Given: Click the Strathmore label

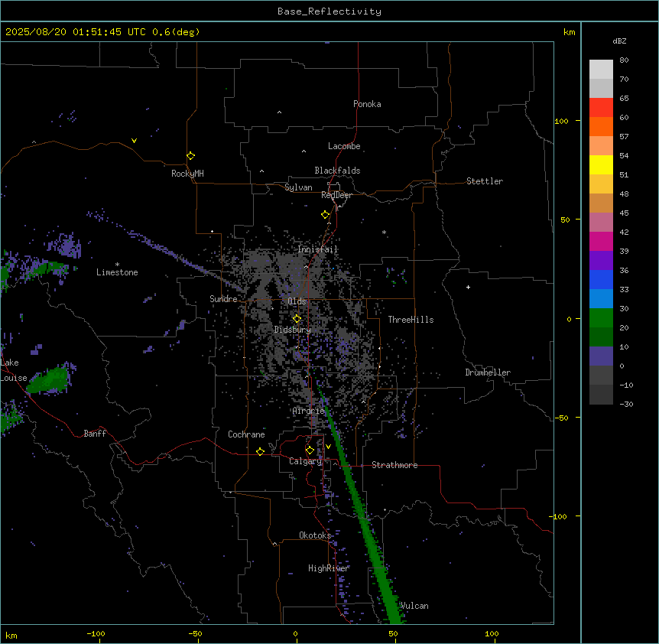Looking at the screenshot, I should [x=394, y=465].
